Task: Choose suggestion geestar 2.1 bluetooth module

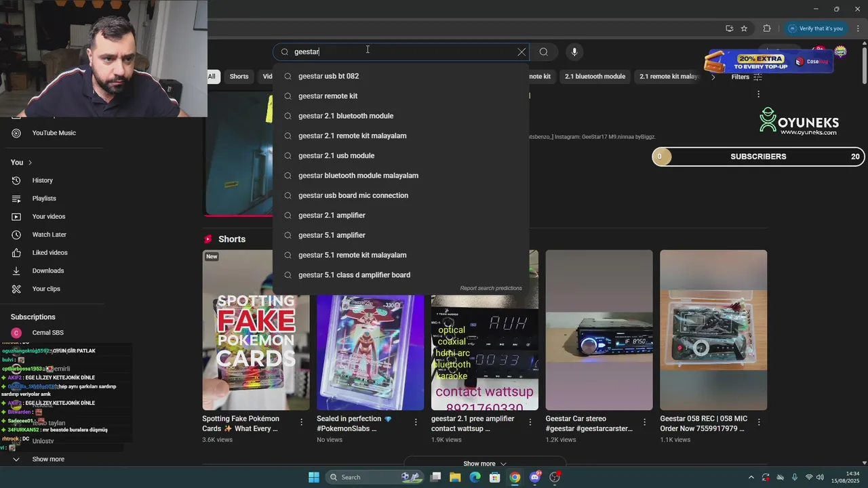Action: (400, 116)
